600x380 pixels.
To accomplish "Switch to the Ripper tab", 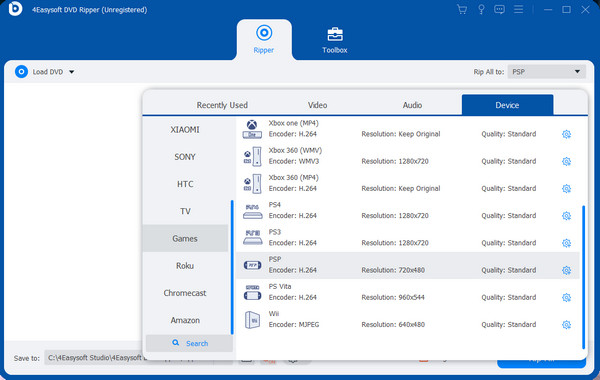I will click(264, 39).
